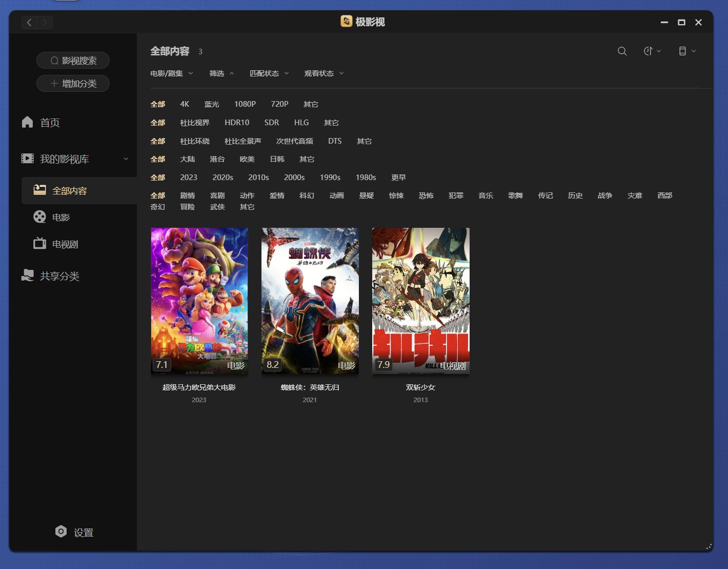Viewport: 728px width, 569px height.
Task: Click the My Library film icon
Action: pyautogui.click(x=28, y=159)
